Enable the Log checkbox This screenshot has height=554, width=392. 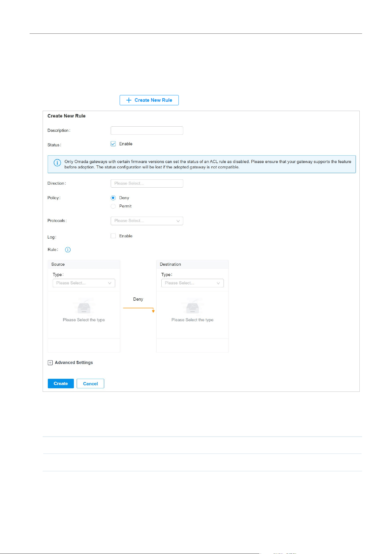pyautogui.click(x=113, y=236)
